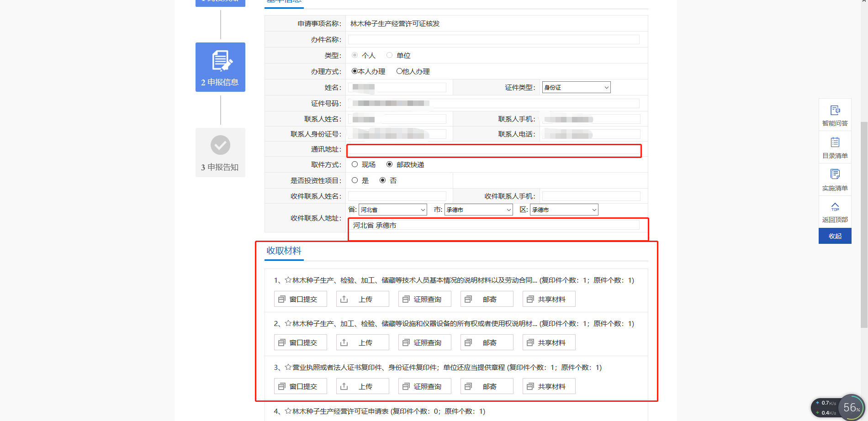Submit material 3 via 窗口提交
Viewport: 868px width, 421px height.
pos(300,386)
